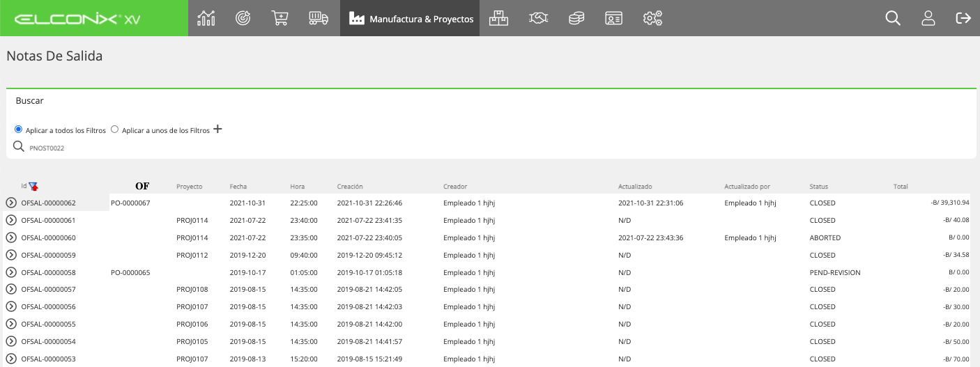980x367 pixels.
Task: Sort by the Status column header
Action: point(819,187)
